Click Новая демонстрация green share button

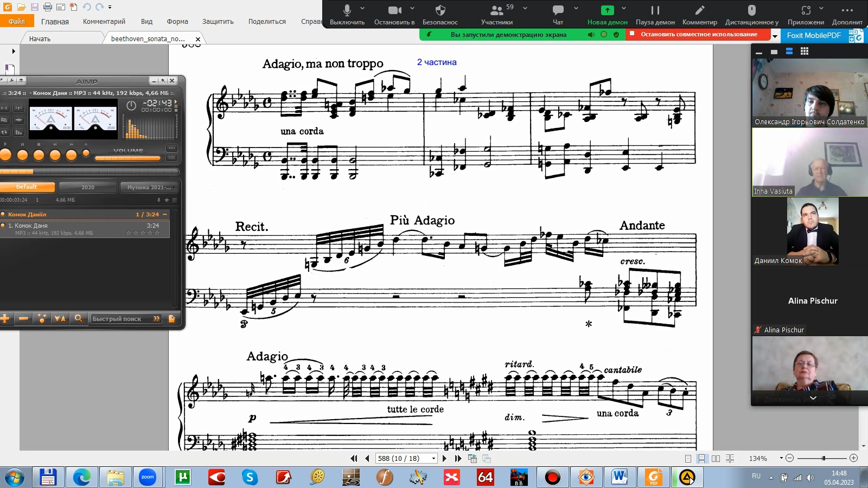(x=607, y=15)
